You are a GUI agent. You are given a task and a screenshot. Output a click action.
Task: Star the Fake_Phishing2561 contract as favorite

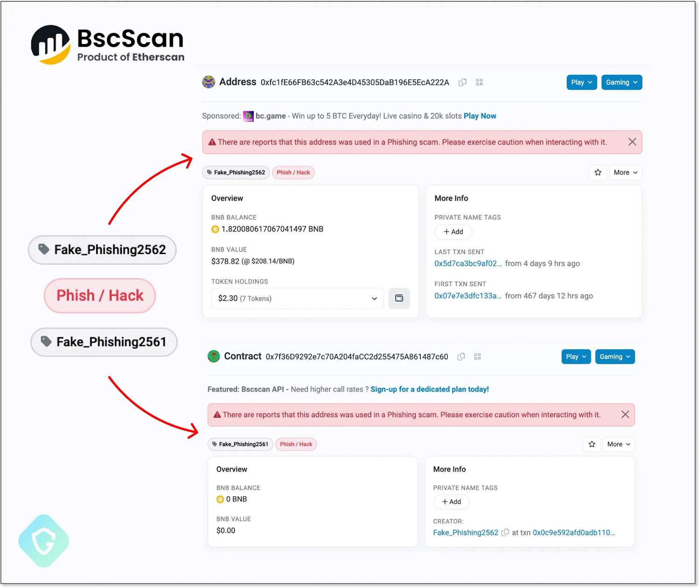(592, 444)
